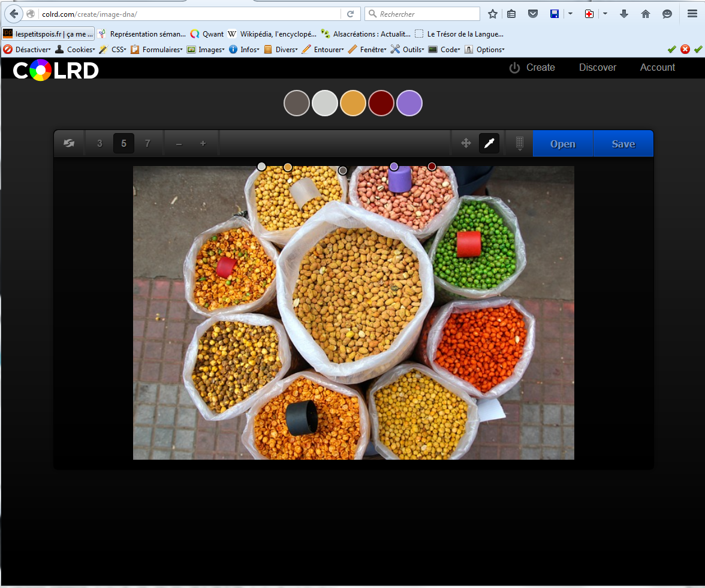Set palette size to 5 colors
Viewport: 705px width, 588px height.
[123, 143]
